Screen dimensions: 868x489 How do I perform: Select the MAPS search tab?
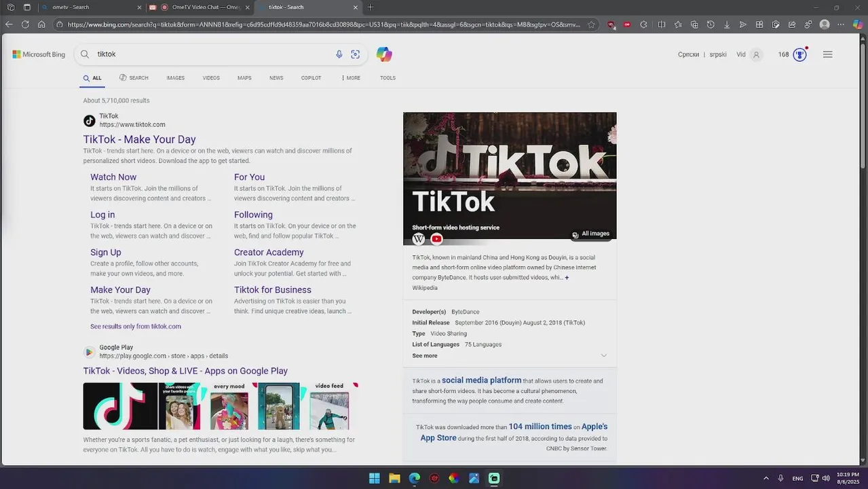point(244,78)
